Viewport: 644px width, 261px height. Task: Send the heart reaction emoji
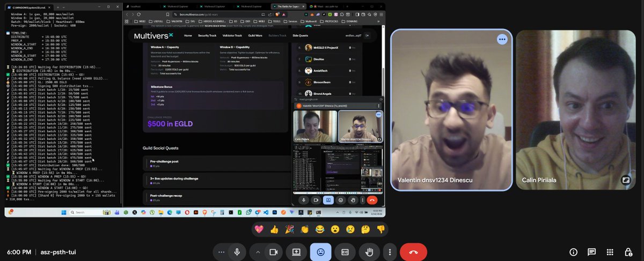pos(259,229)
